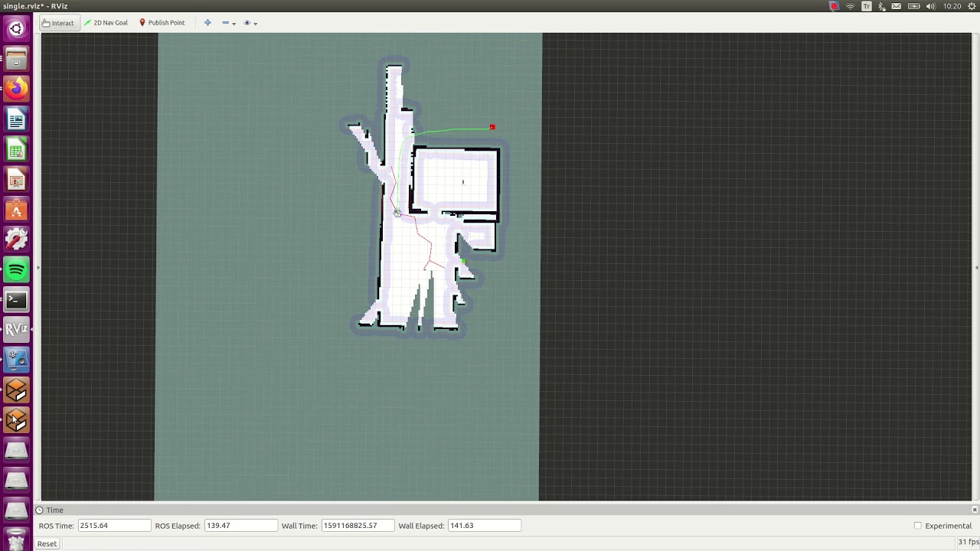980x551 pixels.
Task: Open the mail messaging indicator
Action: [896, 6]
